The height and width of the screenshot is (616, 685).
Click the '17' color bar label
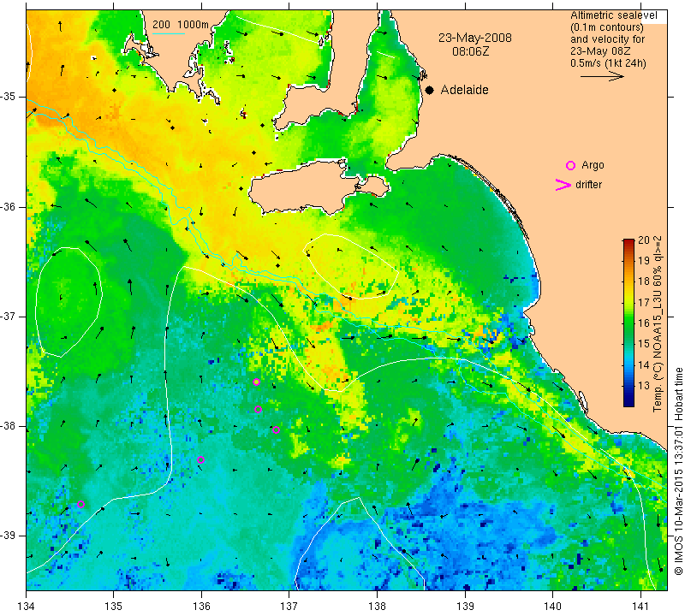pos(644,302)
